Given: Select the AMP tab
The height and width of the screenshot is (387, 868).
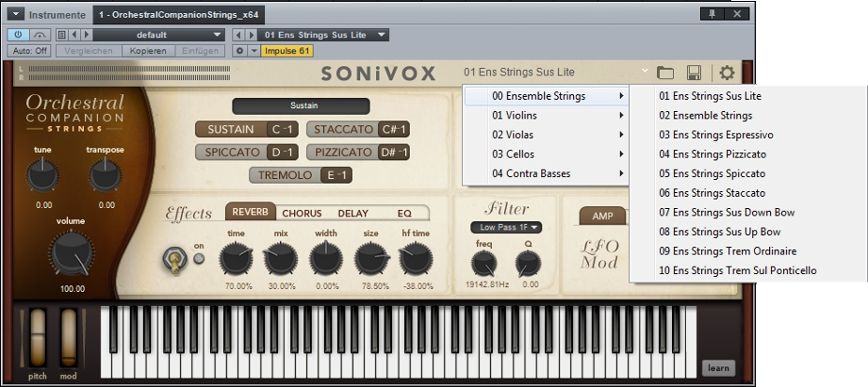Looking at the screenshot, I should pyautogui.click(x=603, y=216).
